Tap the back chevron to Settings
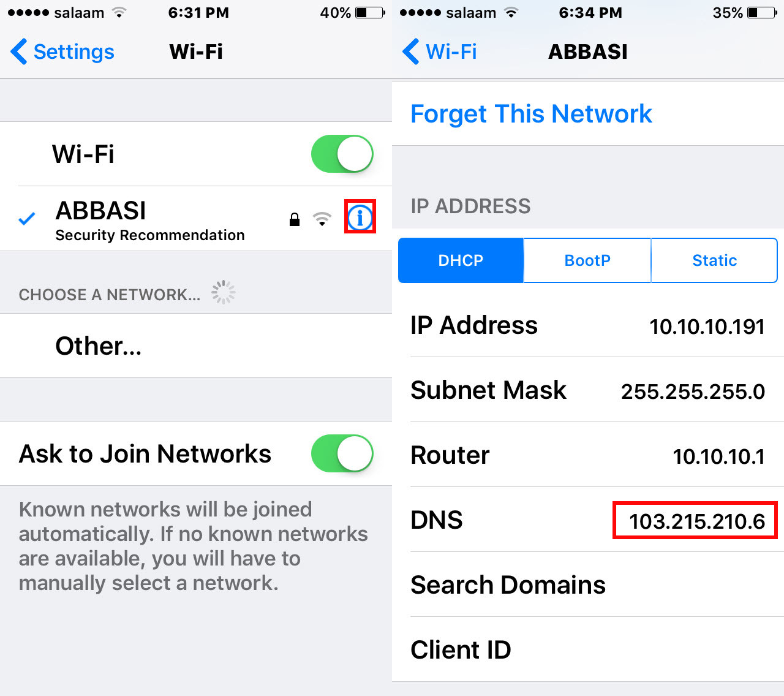The height and width of the screenshot is (696, 784). click(19, 51)
